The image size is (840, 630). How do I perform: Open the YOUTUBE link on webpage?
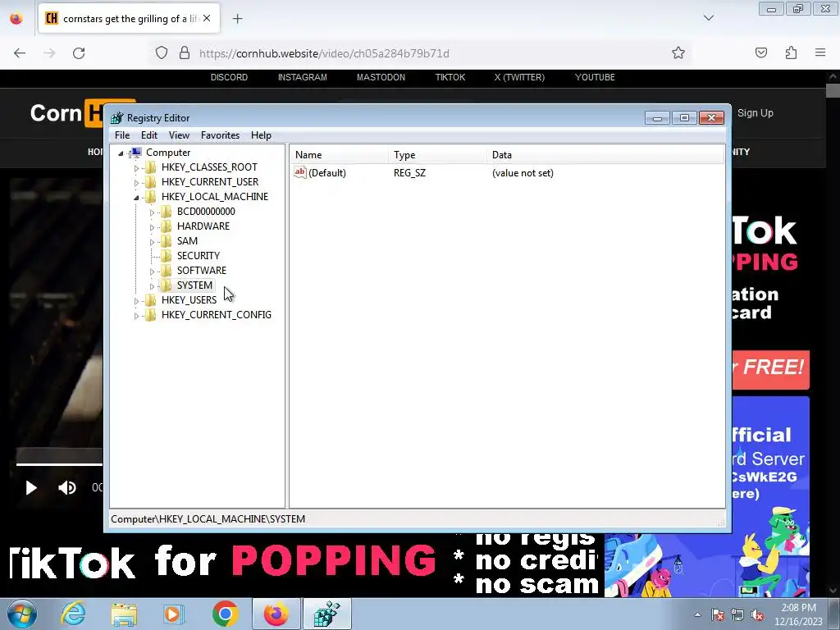[x=595, y=77]
